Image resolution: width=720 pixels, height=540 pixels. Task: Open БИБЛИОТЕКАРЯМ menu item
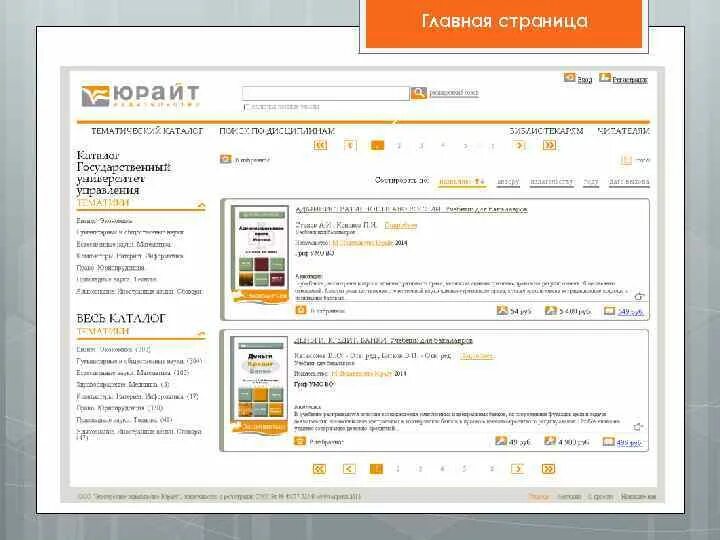coord(546,131)
